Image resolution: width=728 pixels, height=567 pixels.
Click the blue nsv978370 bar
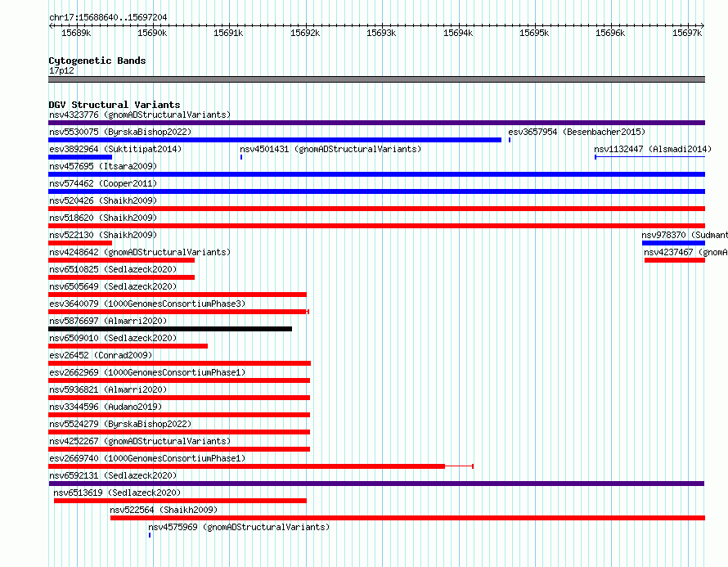pyautogui.click(x=674, y=243)
